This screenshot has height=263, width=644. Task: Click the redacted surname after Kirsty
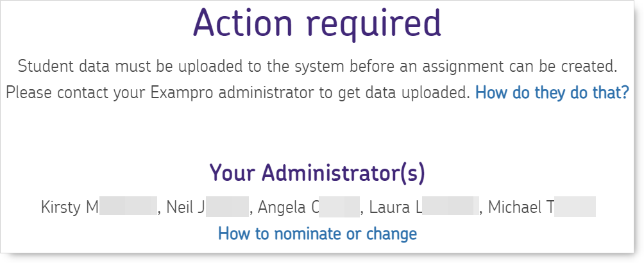click(128, 207)
